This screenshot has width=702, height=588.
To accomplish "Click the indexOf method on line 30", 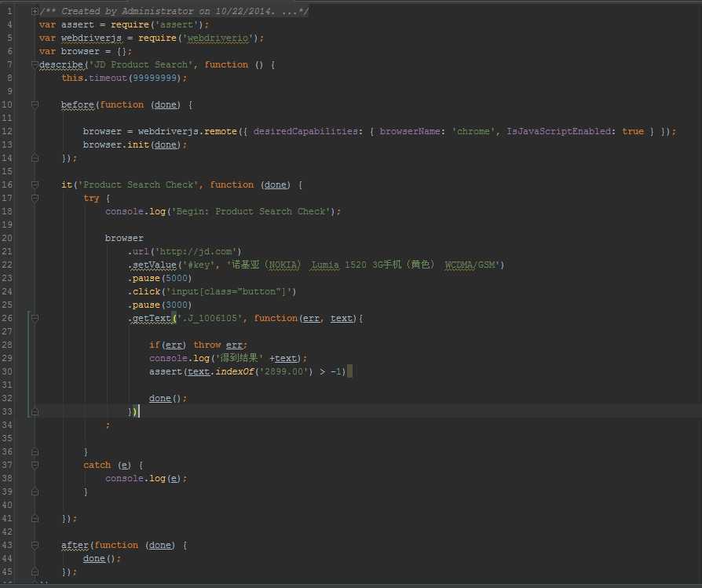I will (235, 371).
